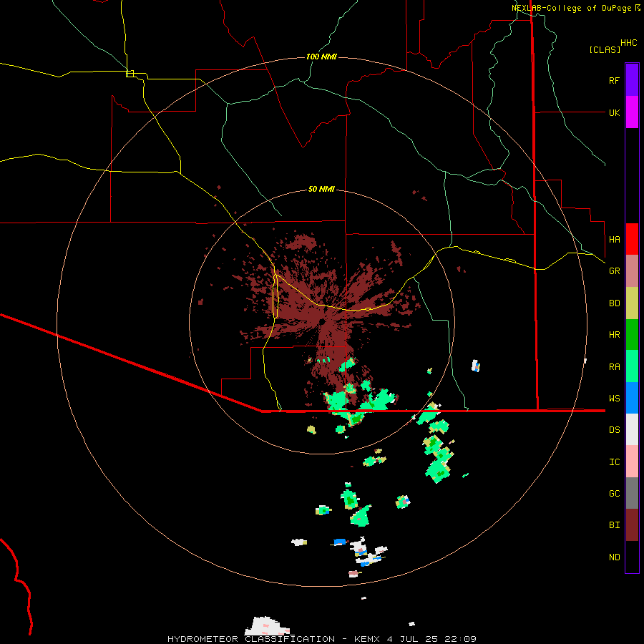This screenshot has width=644, height=644.
Task: Click the IC pink legend swatch
Action: (632, 462)
